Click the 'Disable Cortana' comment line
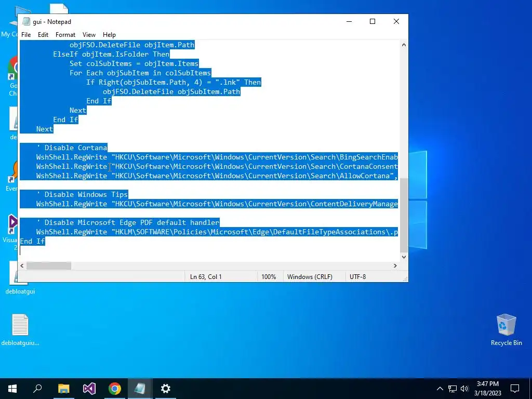This screenshot has width=532, height=399. coord(72,148)
